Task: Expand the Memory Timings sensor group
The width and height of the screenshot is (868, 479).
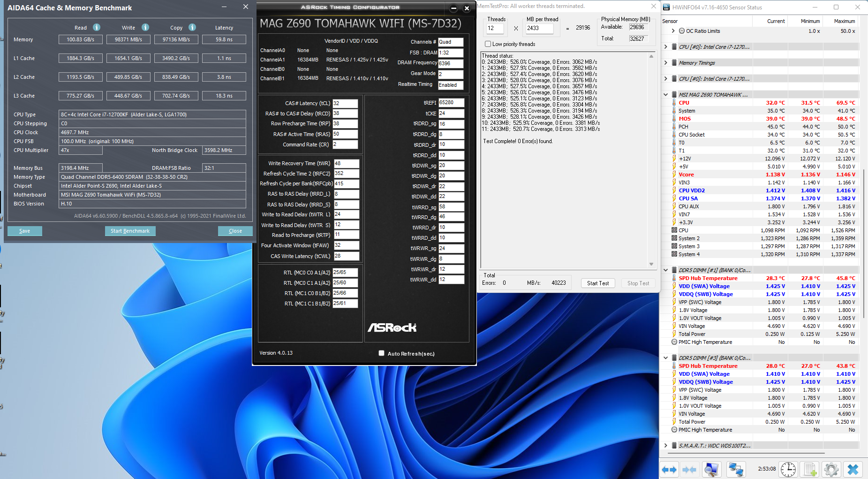Action: point(666,63)
